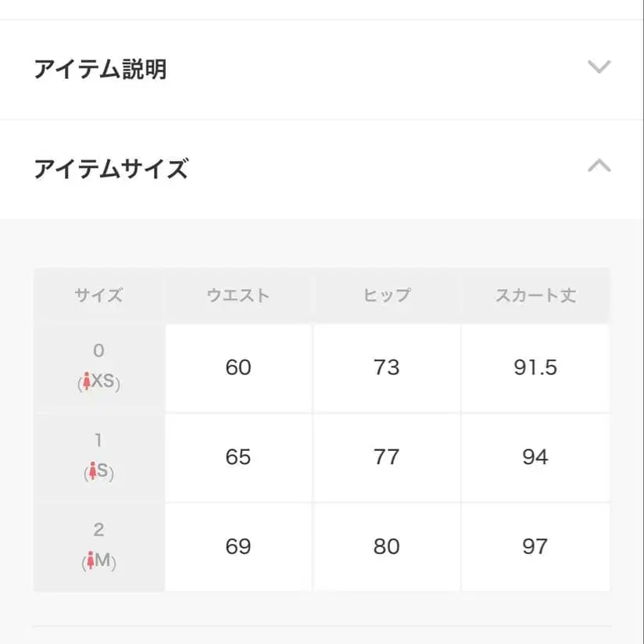Click the アイテムサイズ heading text
The height and width of the screenshot is (644, 644).
(109, 168)
